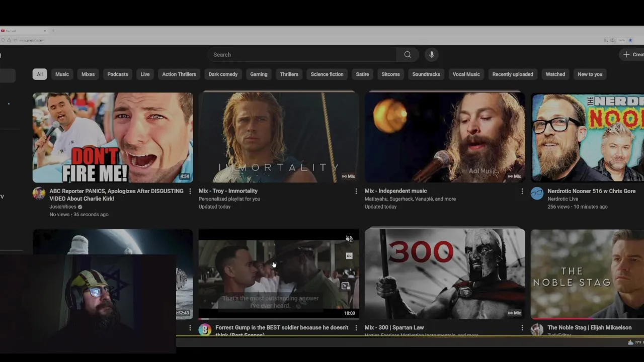Open The Noble Stag | Elijah Mikaelson title
This screenshot has height=362, width=644.
click(x=589, y=328)
